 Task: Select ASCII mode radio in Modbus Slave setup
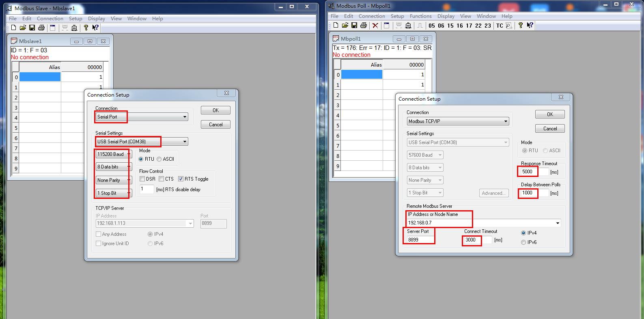[159, 159]
